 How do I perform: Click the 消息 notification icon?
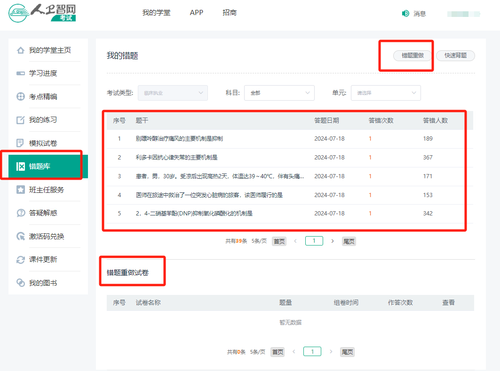405,13
